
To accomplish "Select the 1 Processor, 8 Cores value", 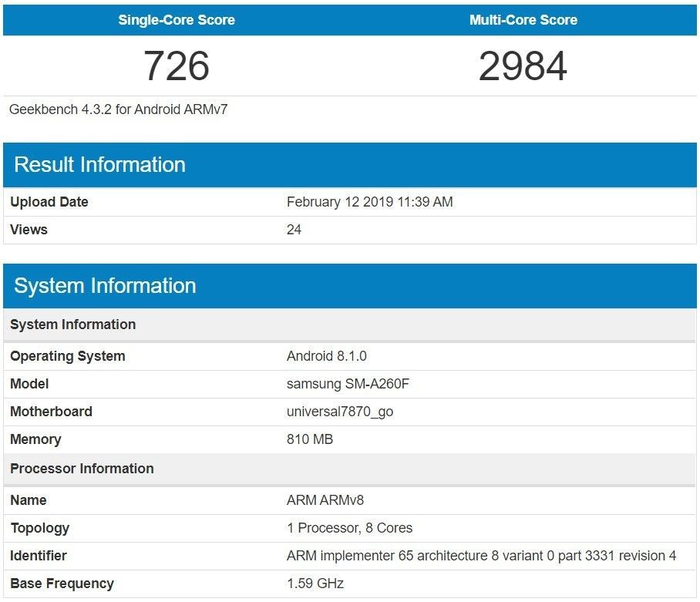I will click(349, 528).
